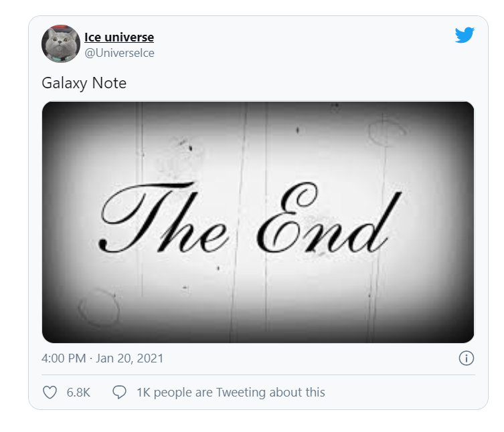The image size is (504, 432).
Task: Click the reply speech bubble icon
Action: [x=119, y=393]
